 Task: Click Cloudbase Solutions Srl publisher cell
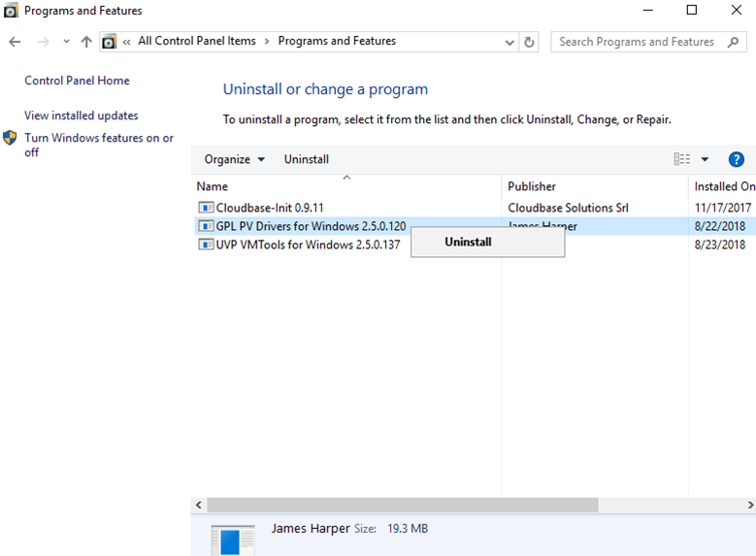pyautogui.click(x=568, y=208)
